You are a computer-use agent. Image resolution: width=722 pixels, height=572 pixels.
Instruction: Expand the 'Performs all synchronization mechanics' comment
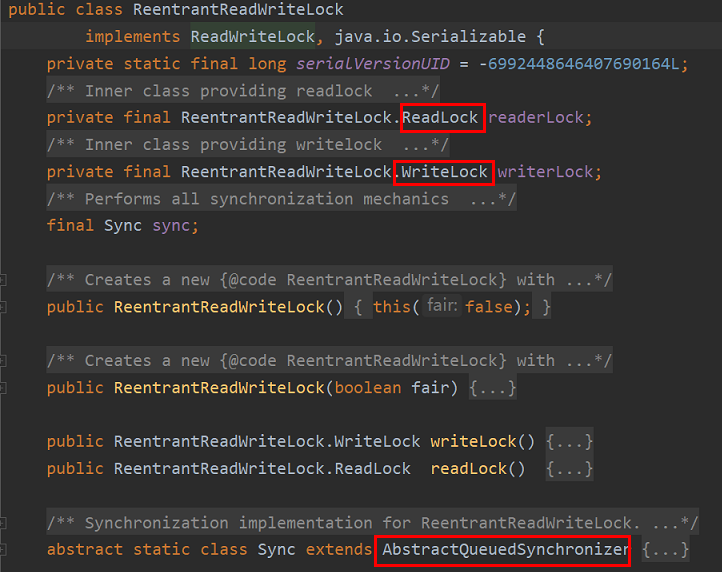point(281,199)
